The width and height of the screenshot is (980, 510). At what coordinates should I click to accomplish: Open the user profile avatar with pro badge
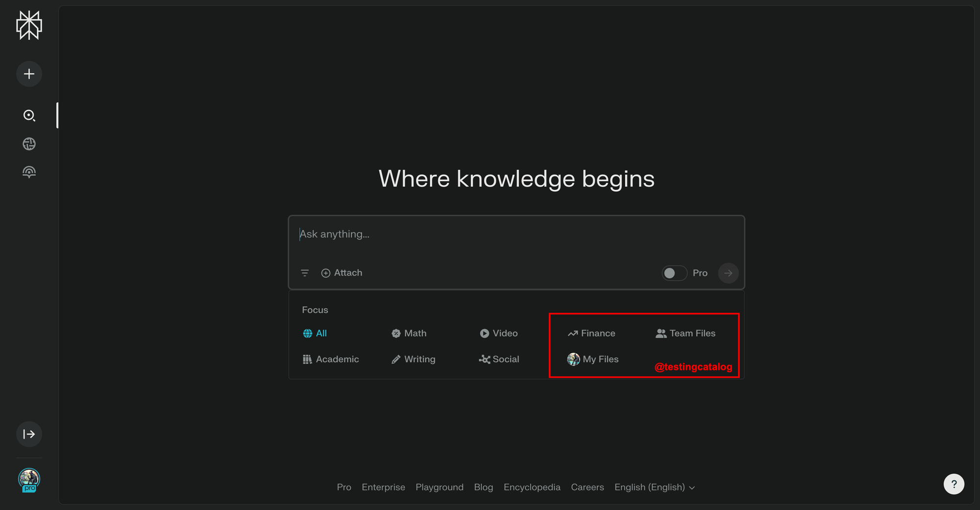(x=29, y=480)
